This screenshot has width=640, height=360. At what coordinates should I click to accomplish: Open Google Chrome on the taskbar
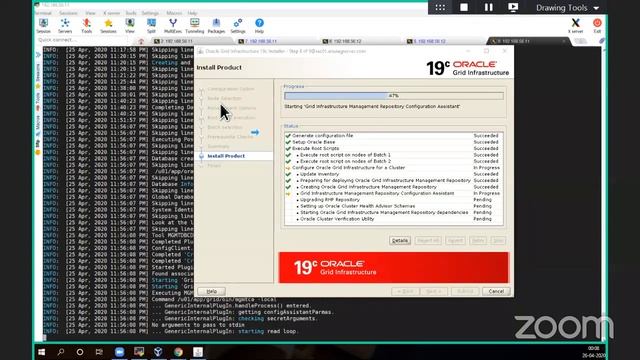[178, 352]
